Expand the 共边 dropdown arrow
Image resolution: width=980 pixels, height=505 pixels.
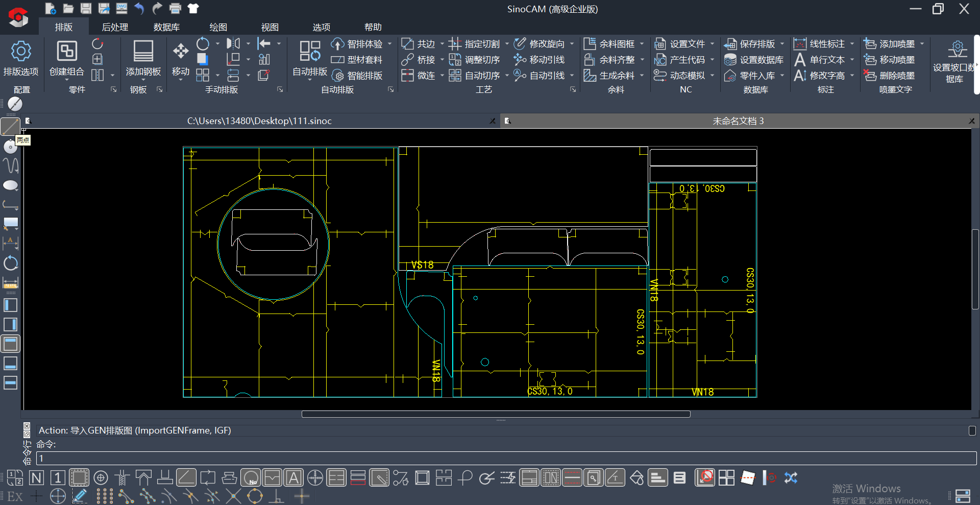442,44
